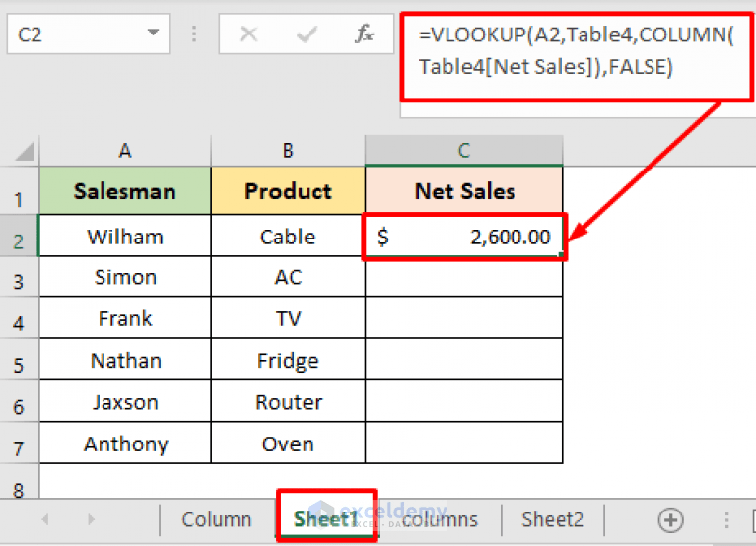The height and width of the screenshot is (546, 756).
Task: Select row 8 header
Action: [19, 482]
